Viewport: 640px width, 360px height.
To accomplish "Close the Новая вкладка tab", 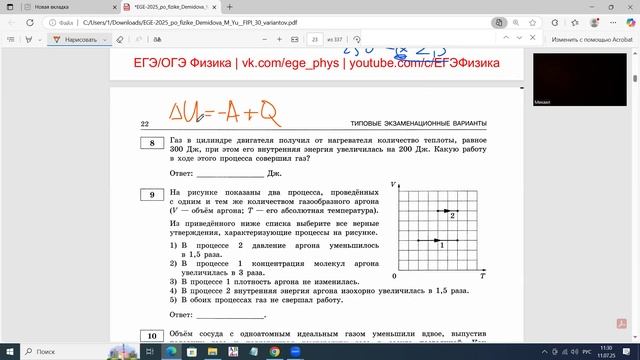I will point(114,7).
